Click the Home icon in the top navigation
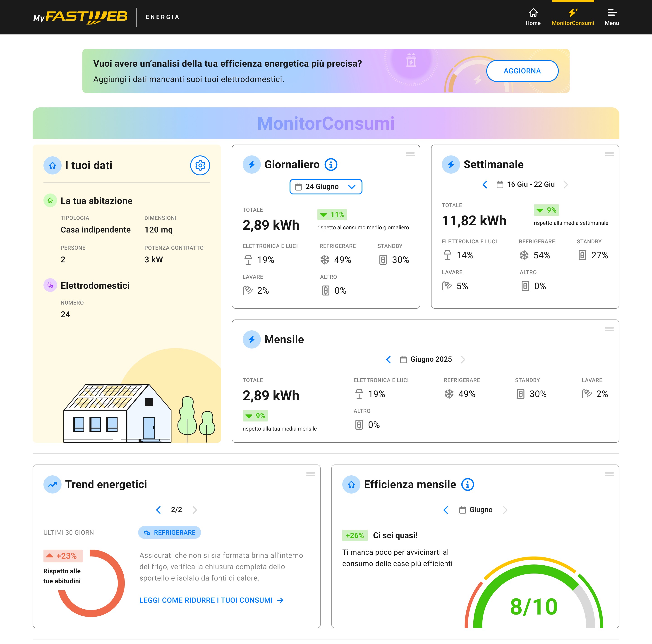 pyautogui.click(x=533, y=13)
